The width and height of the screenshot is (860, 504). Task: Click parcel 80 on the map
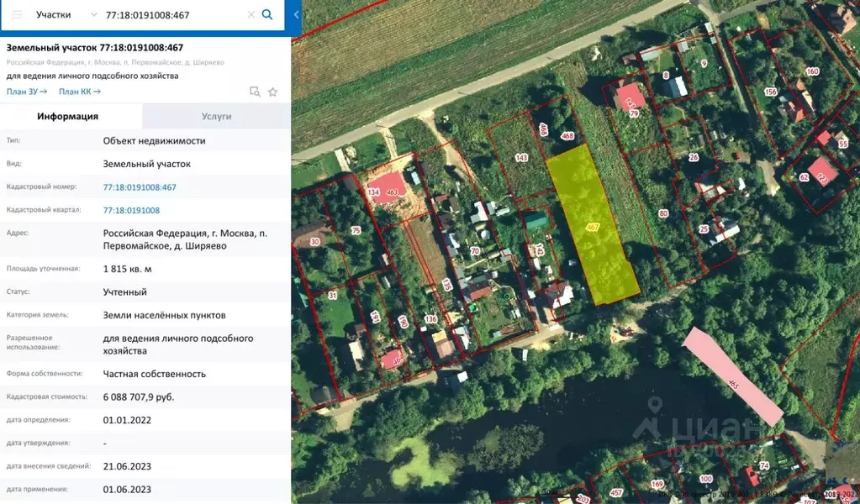pyautogui.click(x=663, y=215)
